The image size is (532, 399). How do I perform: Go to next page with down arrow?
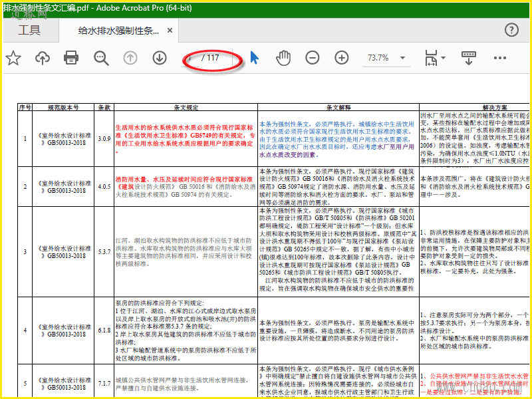pyautogui.click(x=160, y=58)
